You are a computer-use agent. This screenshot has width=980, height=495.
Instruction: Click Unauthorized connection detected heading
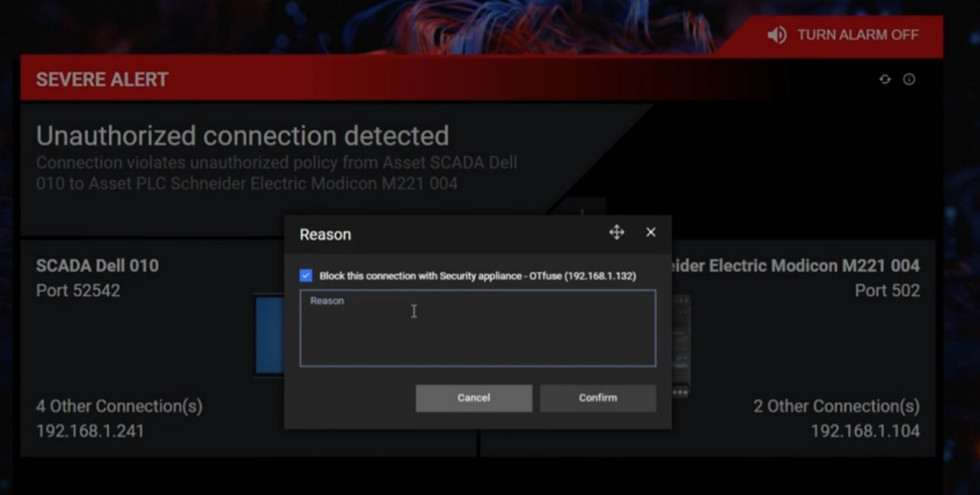click(242, 136)
